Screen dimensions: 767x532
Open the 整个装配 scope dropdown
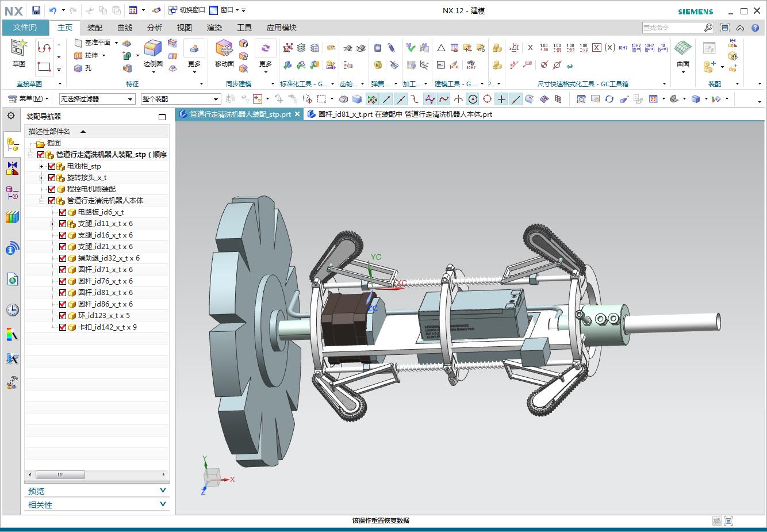(x=181, y=99)
